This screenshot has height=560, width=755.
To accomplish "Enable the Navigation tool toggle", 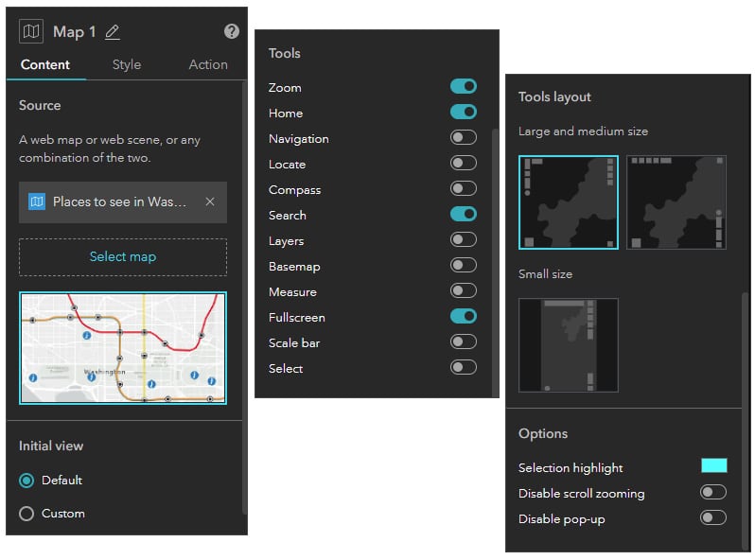I will point(464,138).
